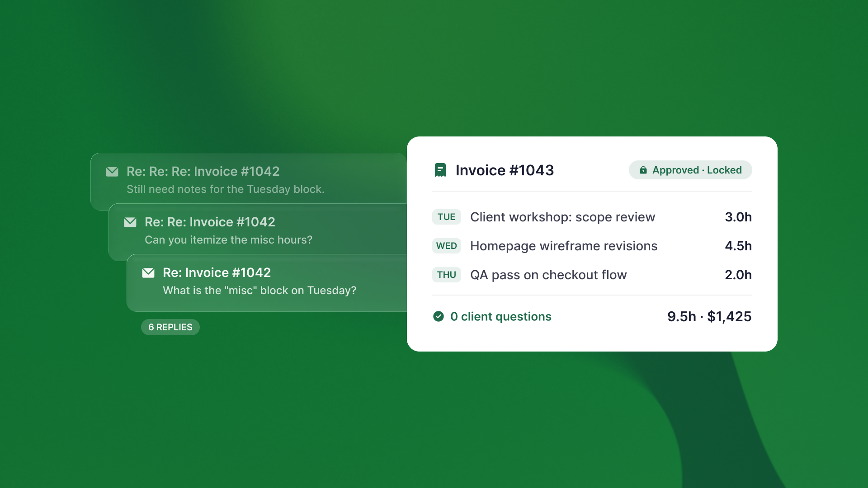Select the TUE day tag

pyautogui.click(x=447, y=217)
